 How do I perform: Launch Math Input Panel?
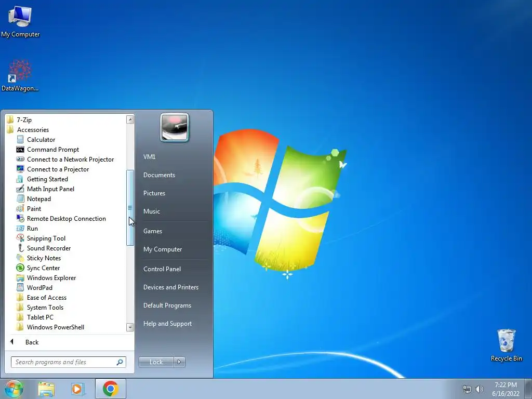50,189
